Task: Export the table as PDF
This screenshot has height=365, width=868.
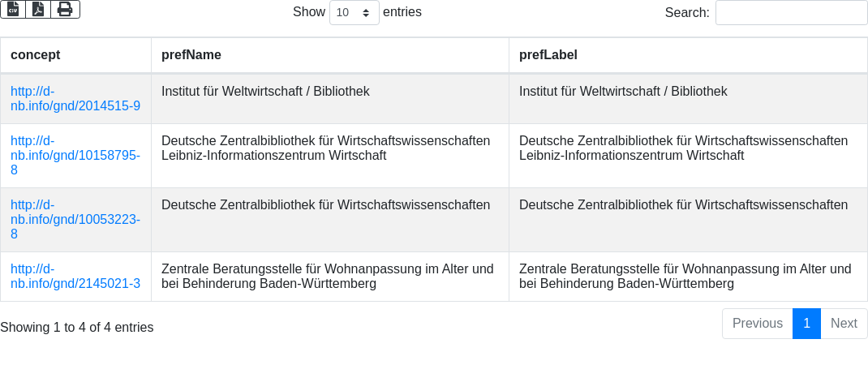Action: pos(38,10)
